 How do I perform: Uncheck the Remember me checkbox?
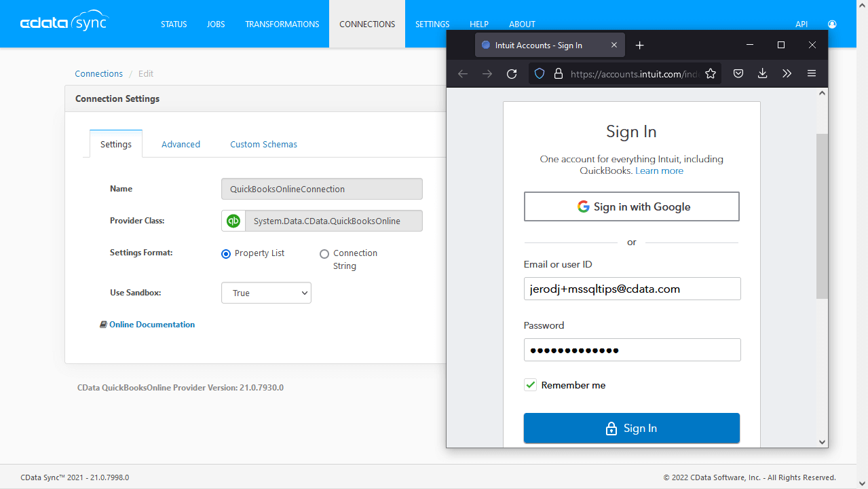click(x=531, y=385)
